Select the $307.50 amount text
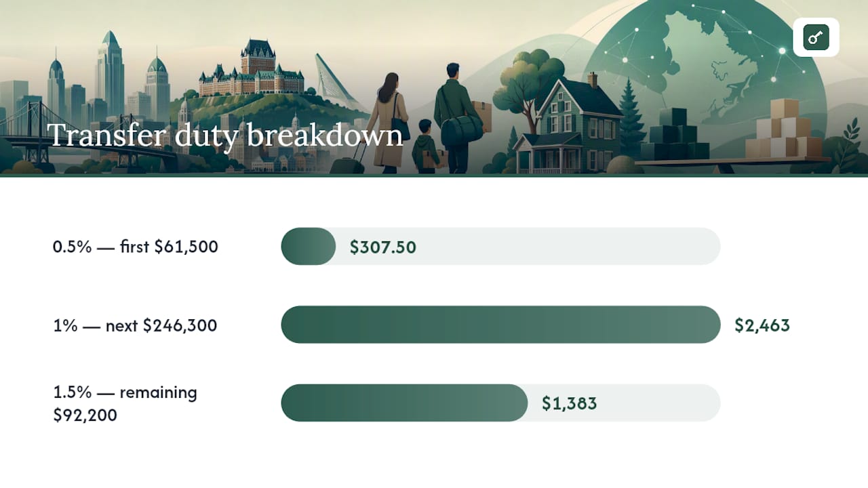Viewport: 868px width, 488px height. coord(382,247)
